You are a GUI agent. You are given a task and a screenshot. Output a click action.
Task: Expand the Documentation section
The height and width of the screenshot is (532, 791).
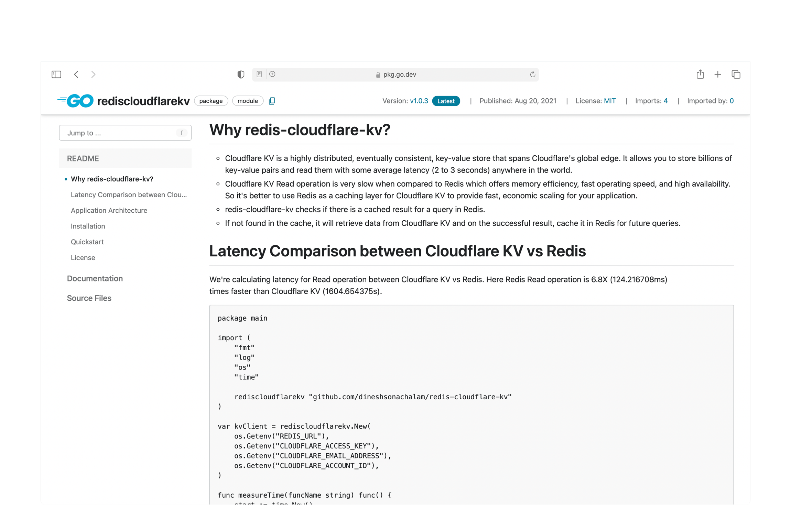tap(95, 278)
